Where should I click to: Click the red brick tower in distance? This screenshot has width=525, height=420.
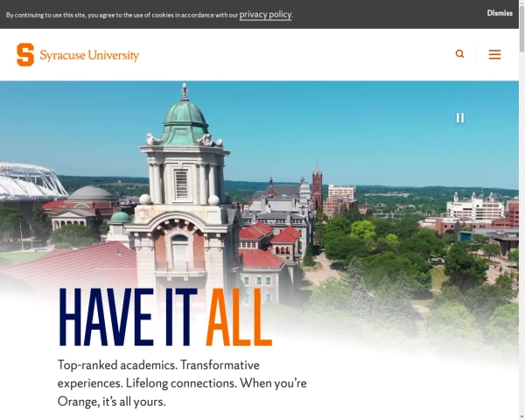point(317,185)
